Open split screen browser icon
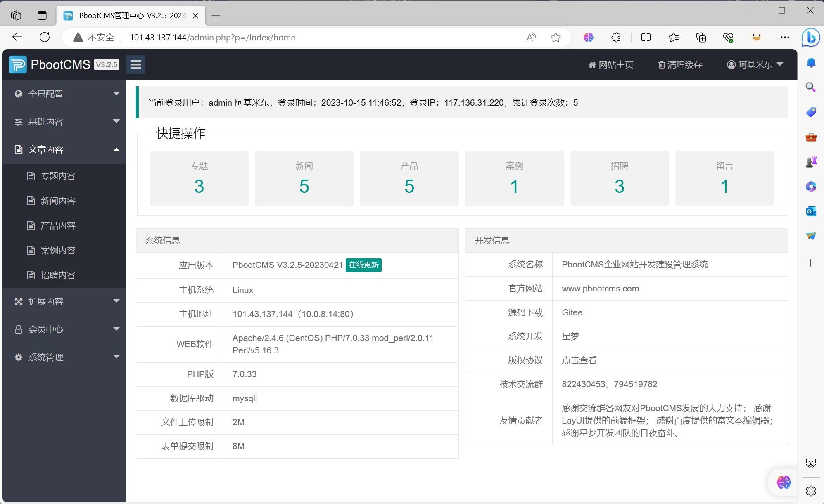The width and height of the screenshot is (824, 504). [x=646, y=37]
